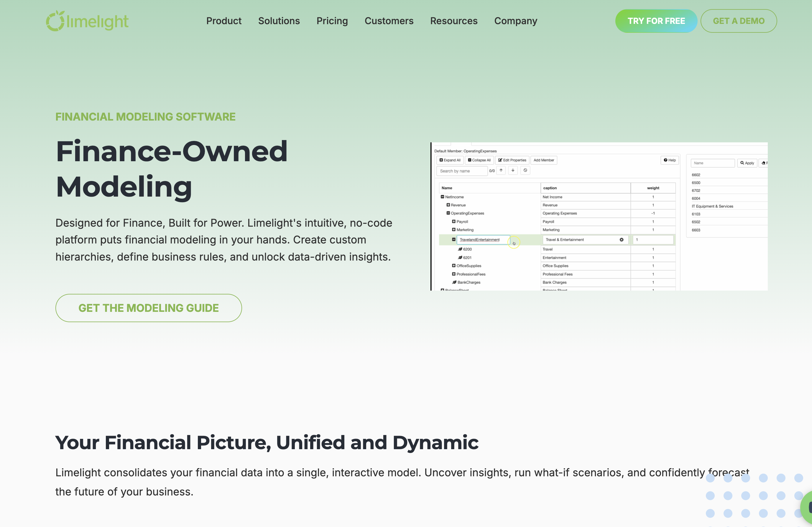This screenshot has height=527, width=812.
Task: Click the Limelight logo
Action: [87, 21]
